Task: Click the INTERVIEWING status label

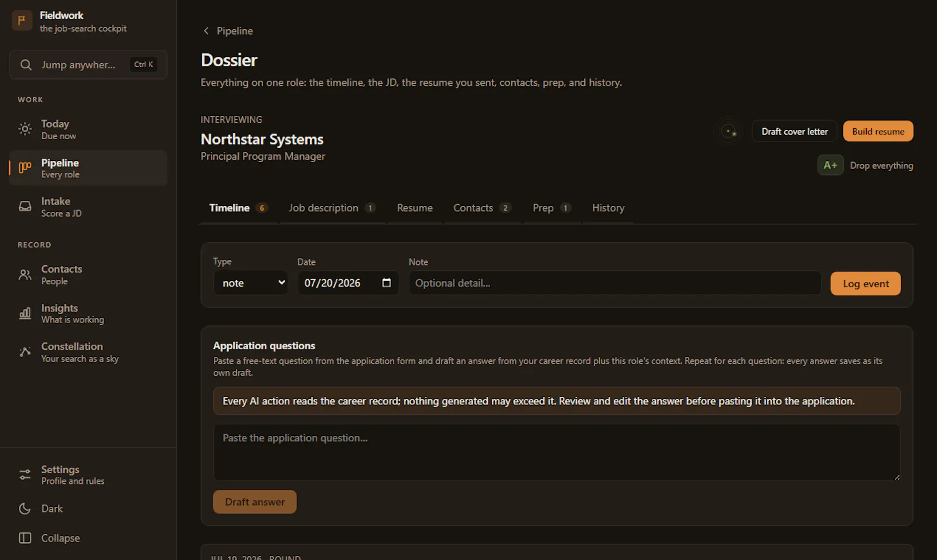Action: coord(231,119)
